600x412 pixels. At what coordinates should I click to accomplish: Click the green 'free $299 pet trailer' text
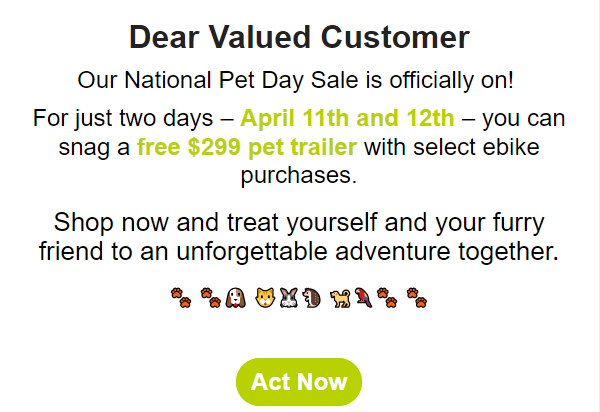point(247,147)
